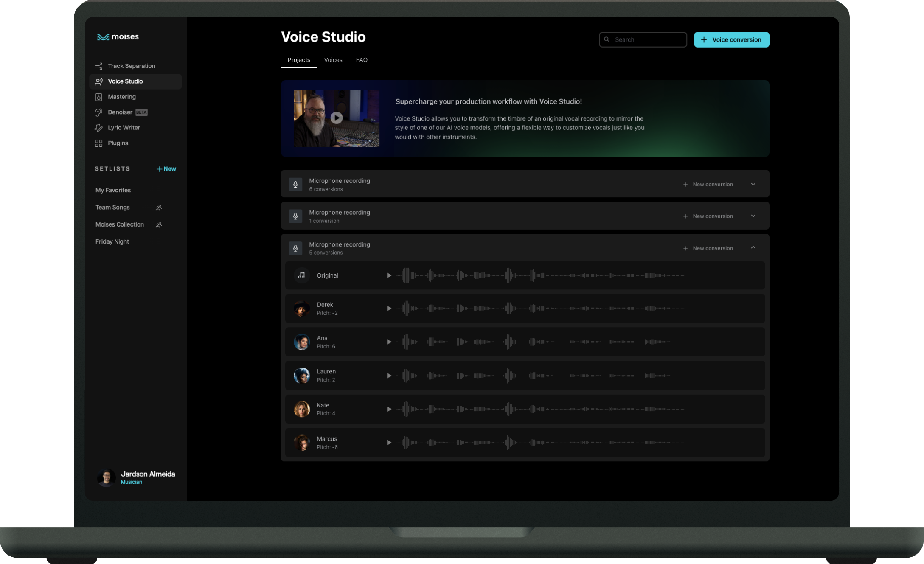Expand the 1 conversion recording
Image resolution: width=924 pixels, height=564 pixels.
coord(753,216)
